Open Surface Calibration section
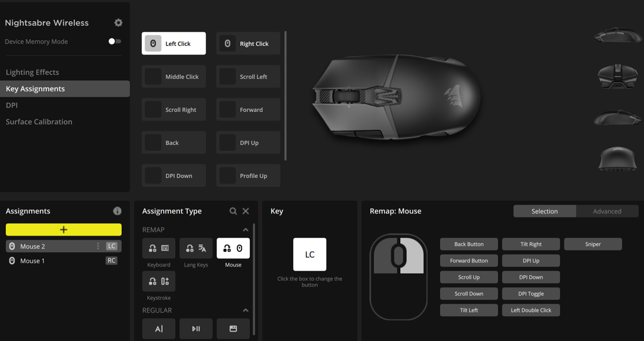The height and width of the screenshot is (341, 644). tap(39, 121)
